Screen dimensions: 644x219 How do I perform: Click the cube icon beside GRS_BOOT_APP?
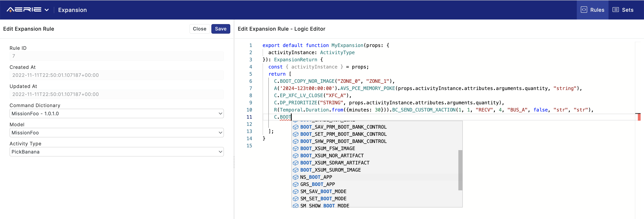(x=296, y=184)
